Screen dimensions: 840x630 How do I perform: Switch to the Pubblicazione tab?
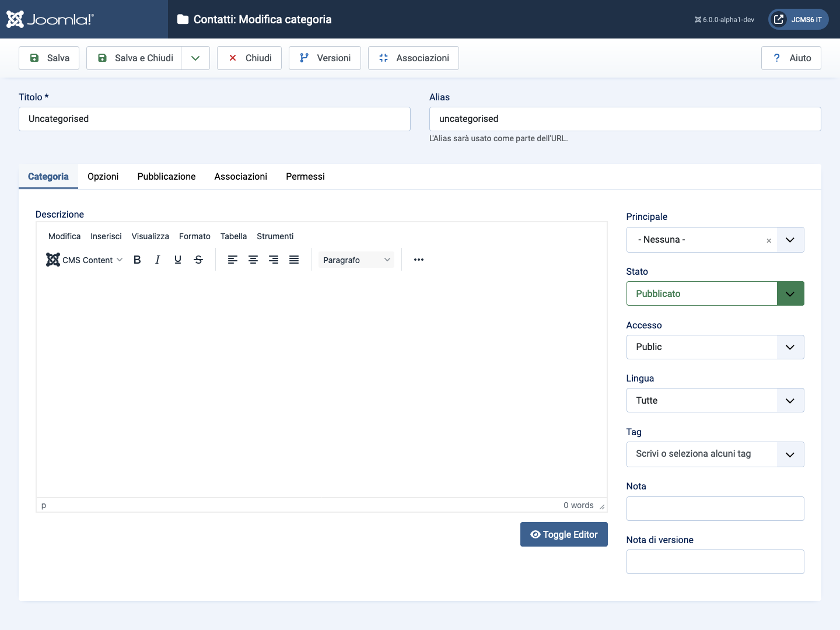point(166,177)
